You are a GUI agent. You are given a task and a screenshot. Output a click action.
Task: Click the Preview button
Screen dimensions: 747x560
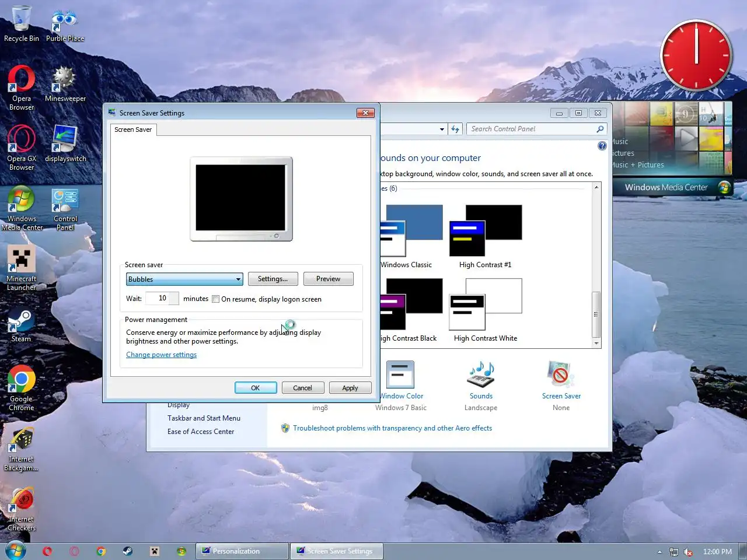(328, 279)
